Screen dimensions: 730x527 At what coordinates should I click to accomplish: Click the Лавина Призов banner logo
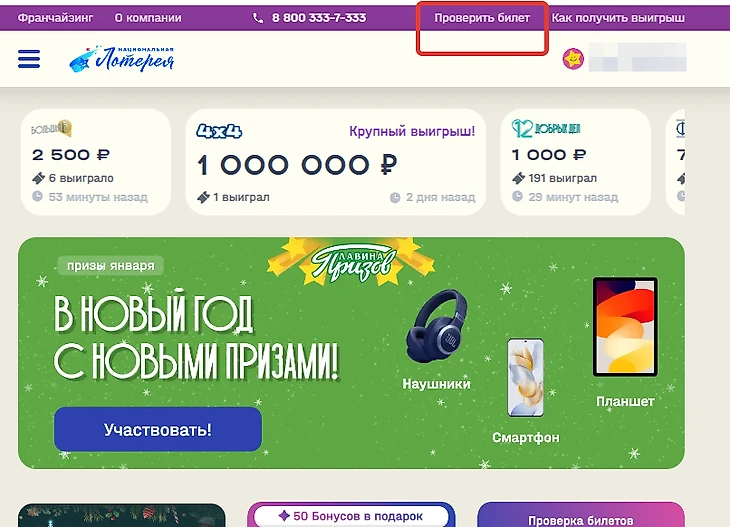tap(352, 262)
